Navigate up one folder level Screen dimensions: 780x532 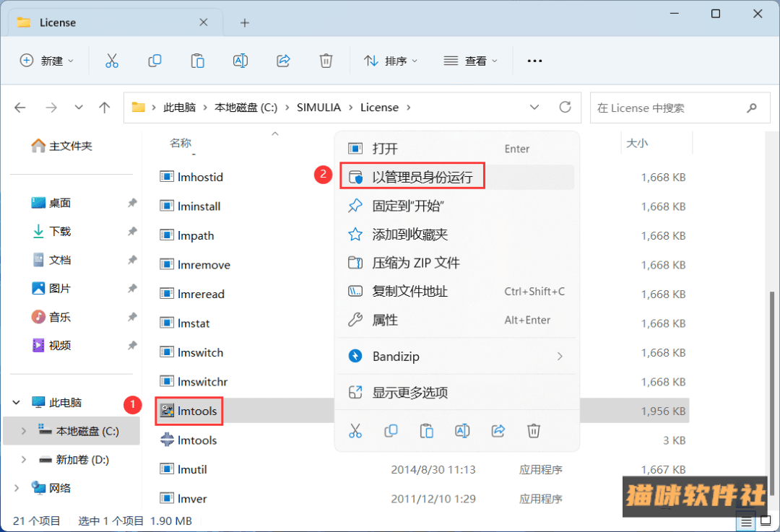tap(105, 108)
